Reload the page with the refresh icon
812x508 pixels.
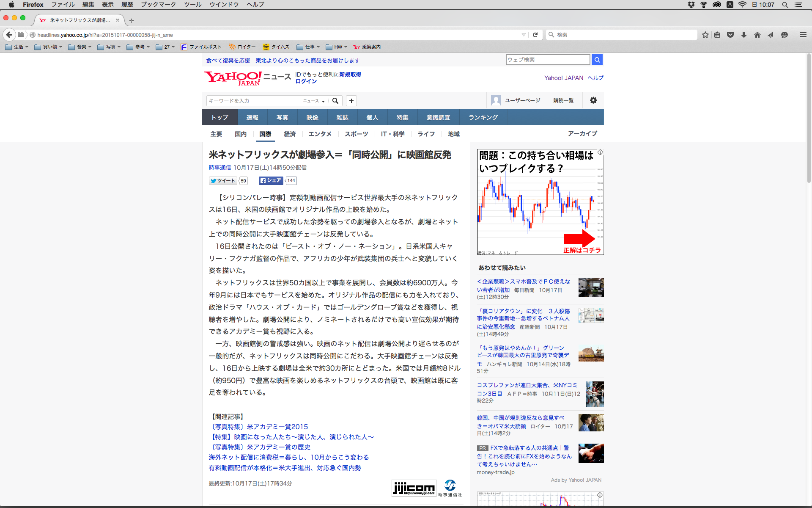pyautogui.click(x=535, y=35)
